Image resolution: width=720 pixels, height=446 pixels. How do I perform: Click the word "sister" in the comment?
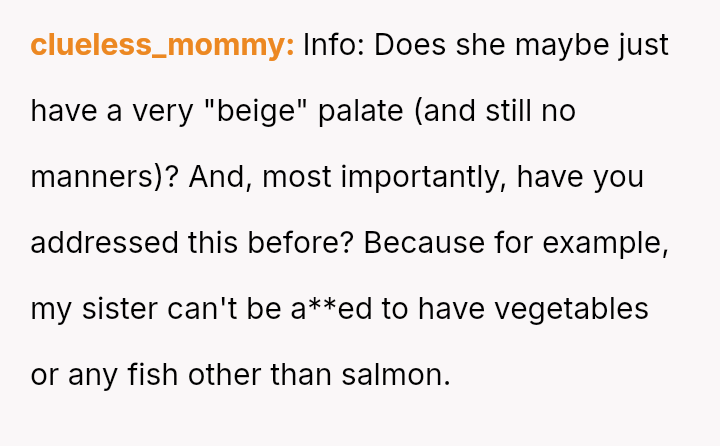pyautogui.click(x=116, y=309)
